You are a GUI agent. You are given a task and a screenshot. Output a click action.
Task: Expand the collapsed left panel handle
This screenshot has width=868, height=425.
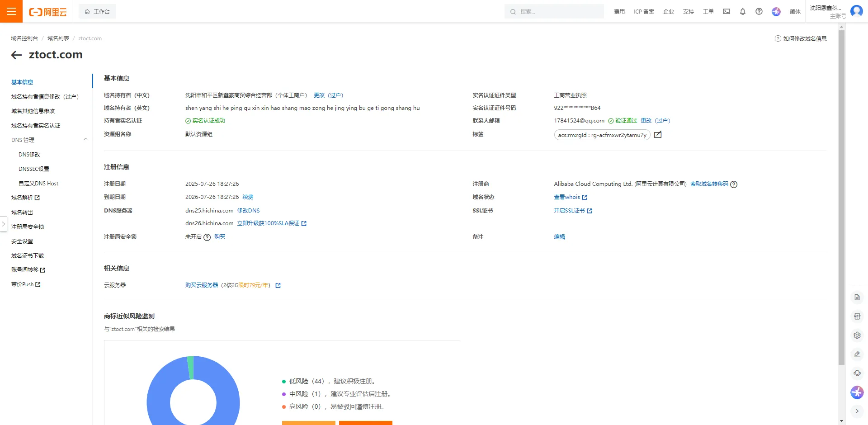pos(3,224)
